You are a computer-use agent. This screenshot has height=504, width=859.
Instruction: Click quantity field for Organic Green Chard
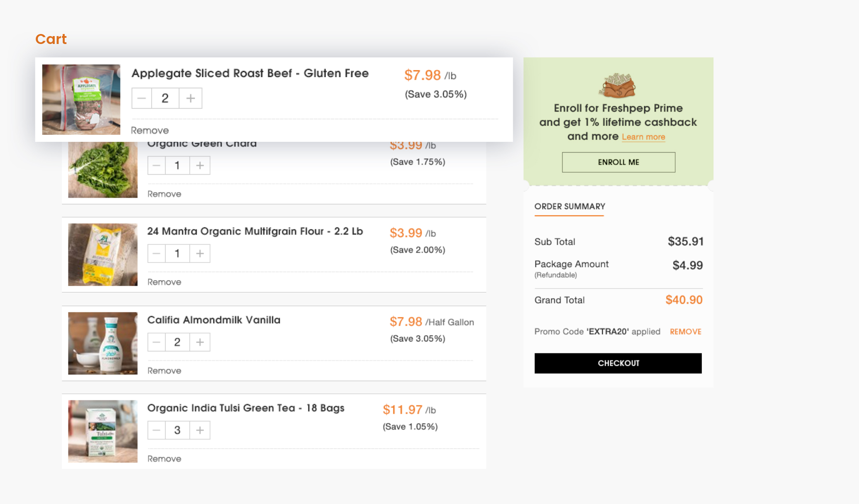pyautogui.click(x=177, y=166)
